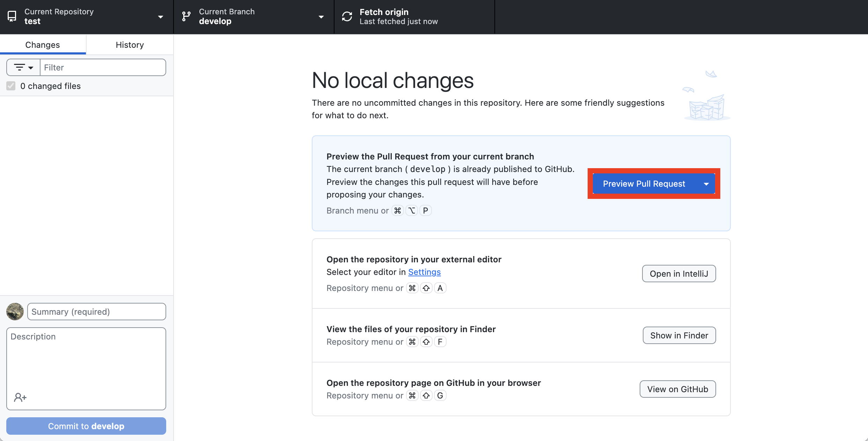
Task: Click the Open in IntelliJ button
Action: coord(679,274)
